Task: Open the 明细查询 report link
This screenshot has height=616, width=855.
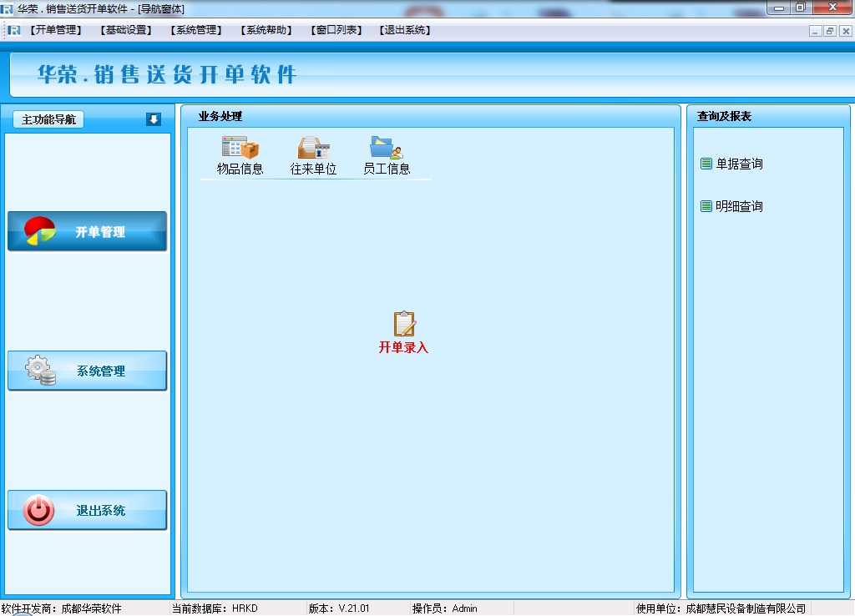Action: (739, 206)
